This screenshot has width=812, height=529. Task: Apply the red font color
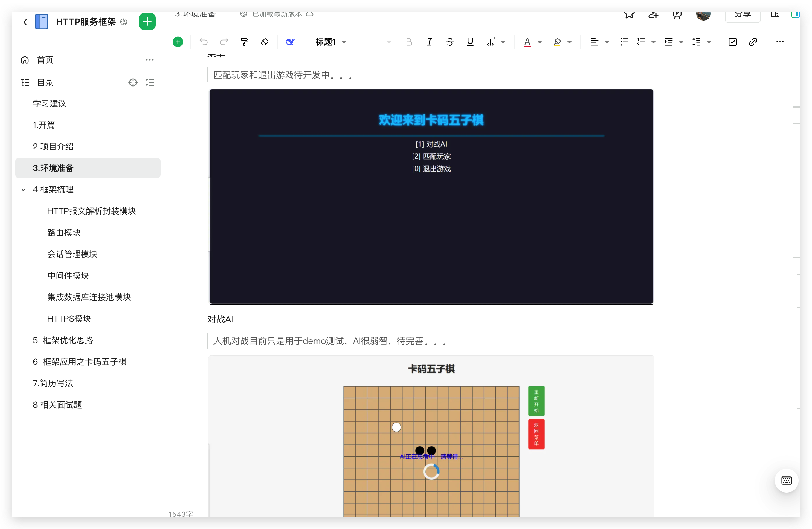coord(527,42)
